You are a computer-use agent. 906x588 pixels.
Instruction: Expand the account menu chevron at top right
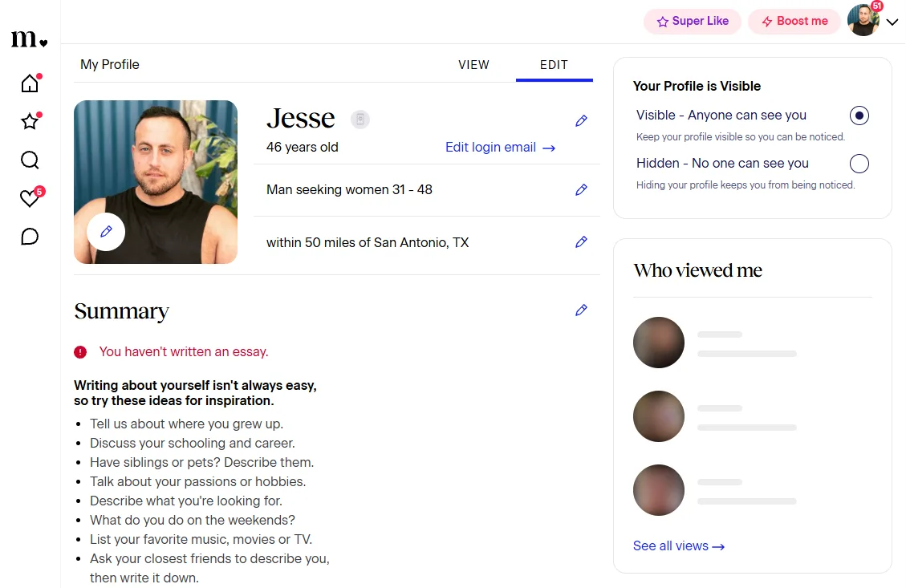click(x=892, y=22)
